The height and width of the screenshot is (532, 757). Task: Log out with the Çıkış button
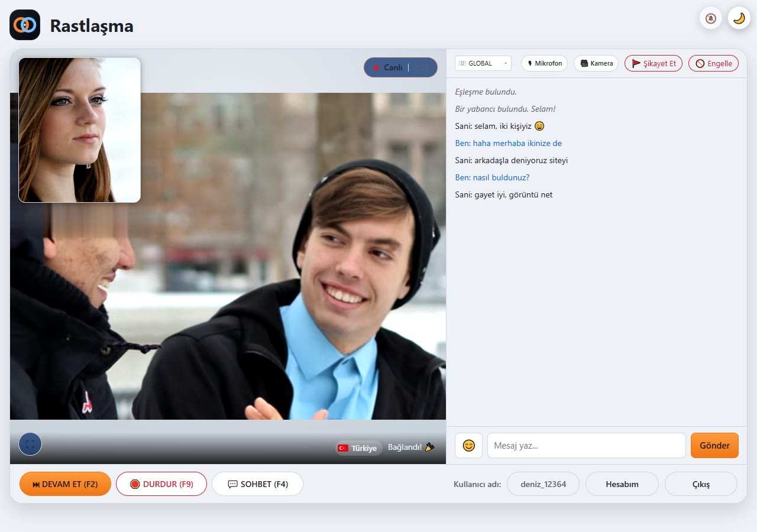[701, 484]
